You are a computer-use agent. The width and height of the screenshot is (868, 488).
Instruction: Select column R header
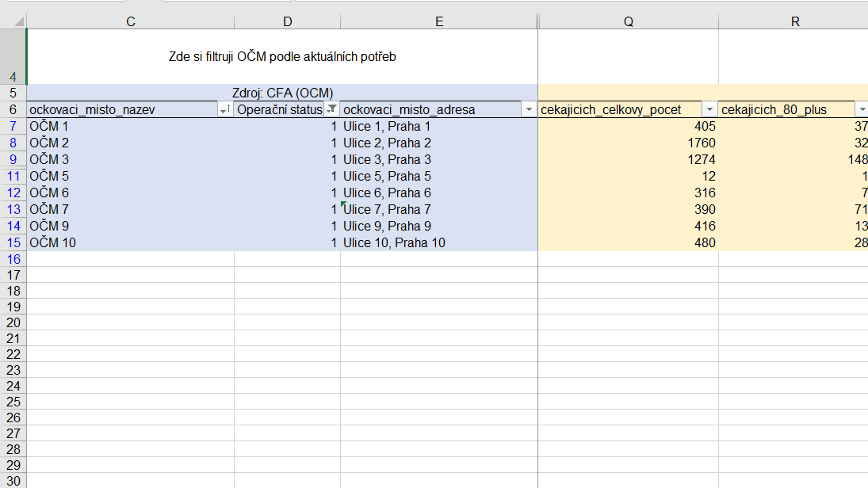[x=794, y=22]
